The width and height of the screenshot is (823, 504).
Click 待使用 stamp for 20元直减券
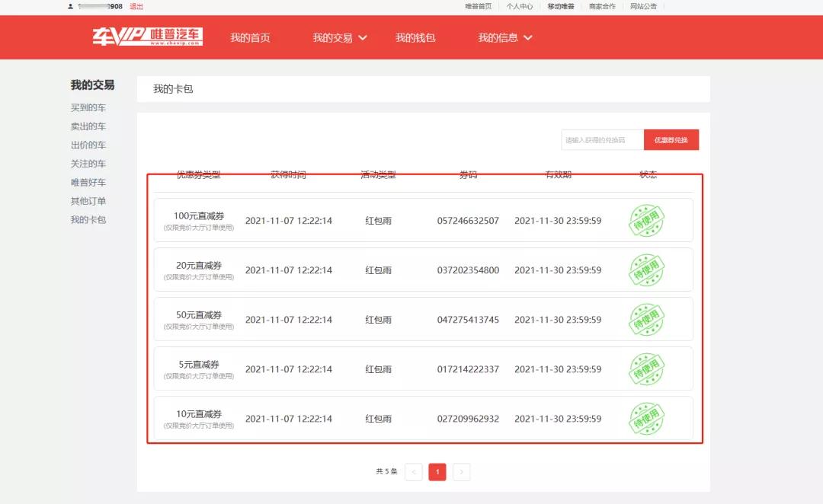click(647, 270)
